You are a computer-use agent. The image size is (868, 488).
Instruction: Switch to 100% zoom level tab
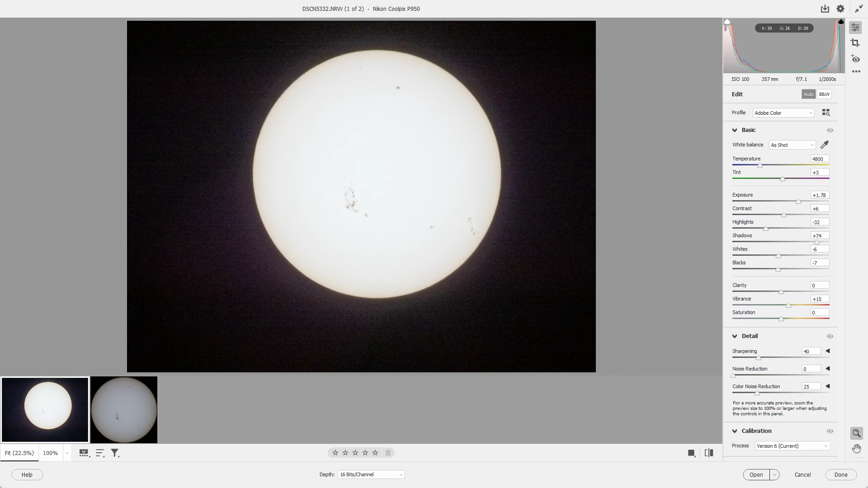[50, 453]
